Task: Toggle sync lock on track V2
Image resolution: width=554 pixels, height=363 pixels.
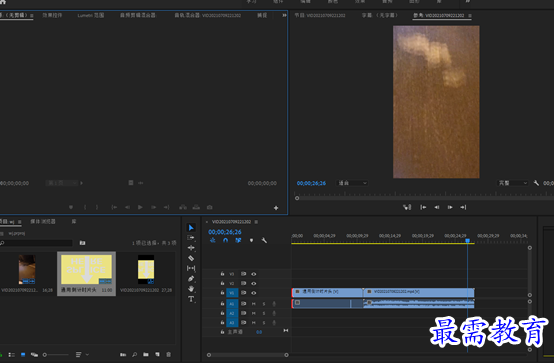Action: point(243,283)
